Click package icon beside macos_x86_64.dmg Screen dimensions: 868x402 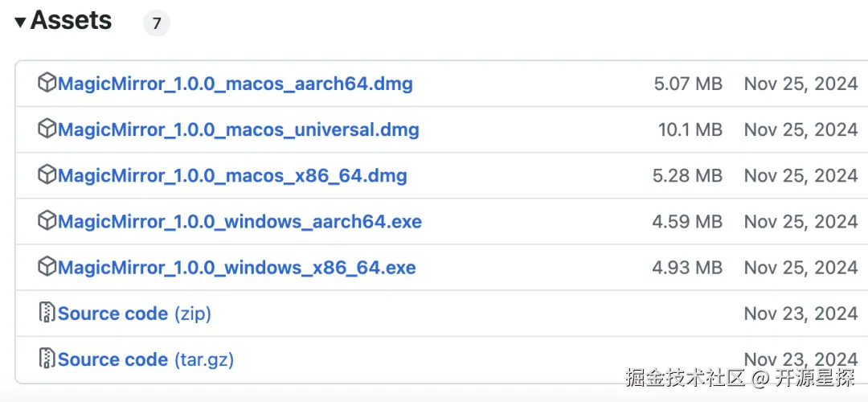(47, 174)
